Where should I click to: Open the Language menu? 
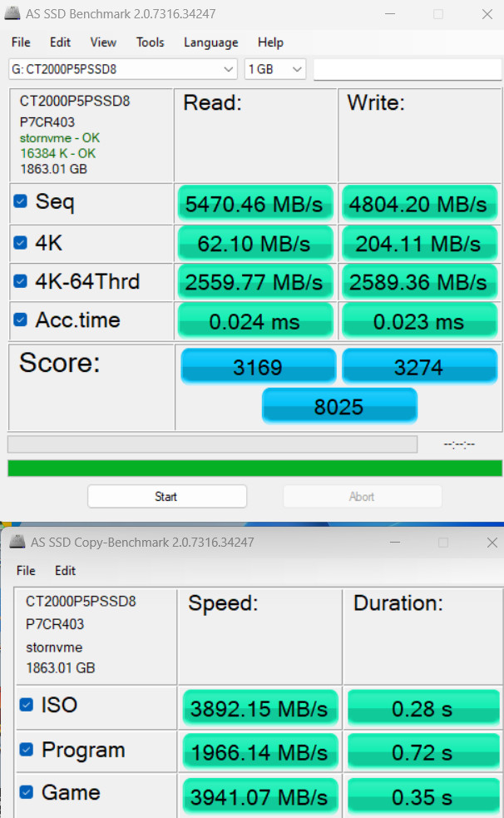click(210, 42)
